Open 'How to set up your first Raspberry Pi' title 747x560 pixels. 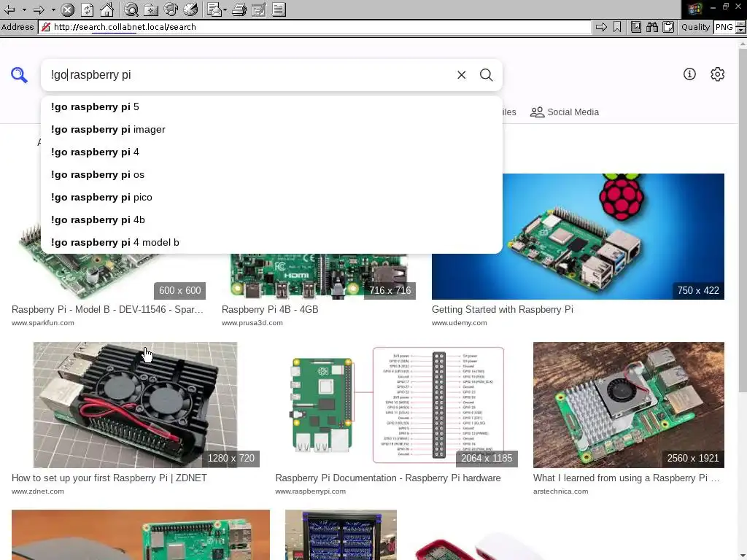pos(109,478)
